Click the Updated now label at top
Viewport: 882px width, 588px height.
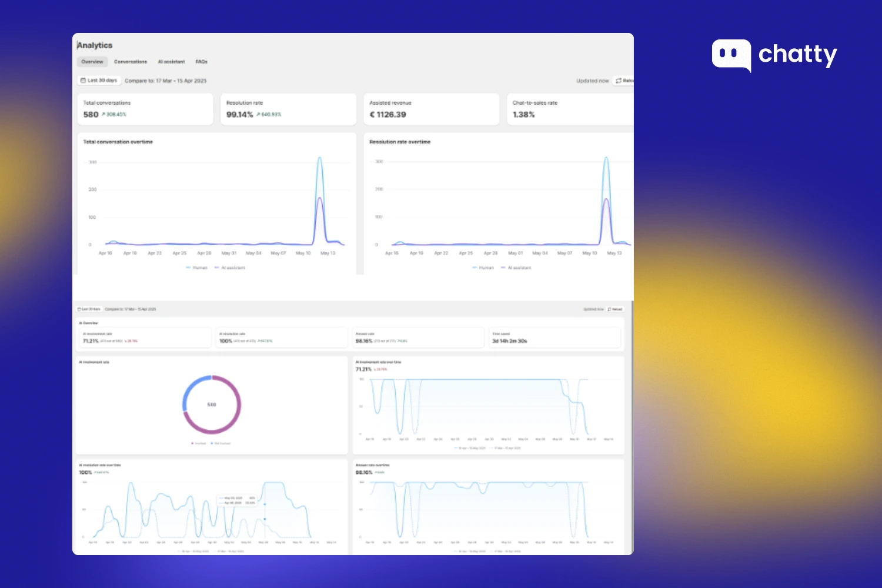tap(593, 81)
